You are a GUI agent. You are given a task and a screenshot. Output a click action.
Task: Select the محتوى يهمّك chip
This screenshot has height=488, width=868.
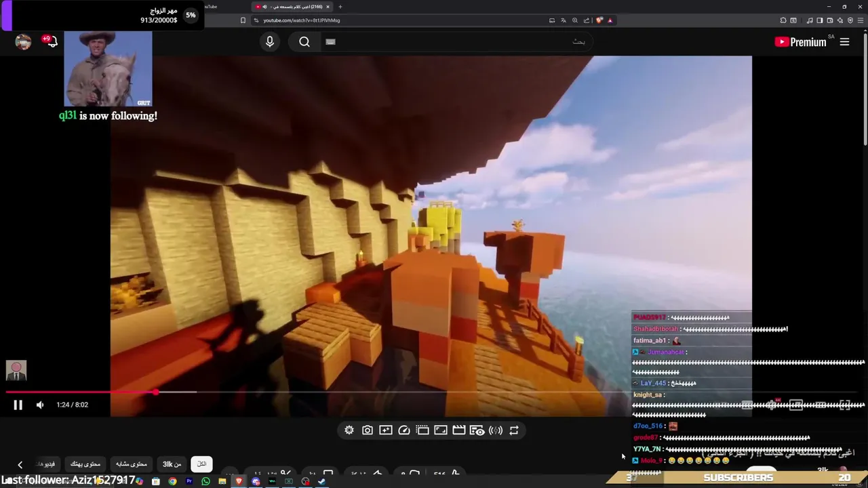tap(85, 464)
